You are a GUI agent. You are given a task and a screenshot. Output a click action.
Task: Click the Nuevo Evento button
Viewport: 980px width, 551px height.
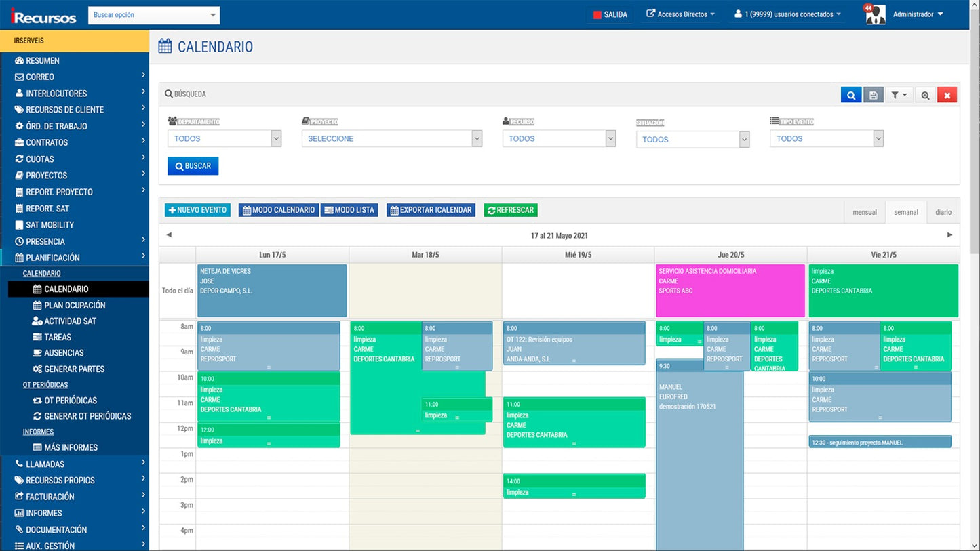coord(197,210)
